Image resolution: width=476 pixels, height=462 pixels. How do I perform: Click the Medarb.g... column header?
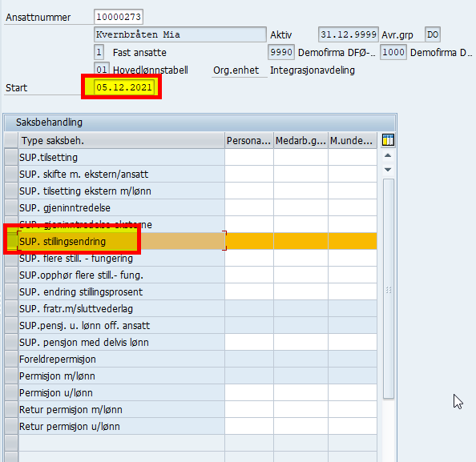(301, 140)
